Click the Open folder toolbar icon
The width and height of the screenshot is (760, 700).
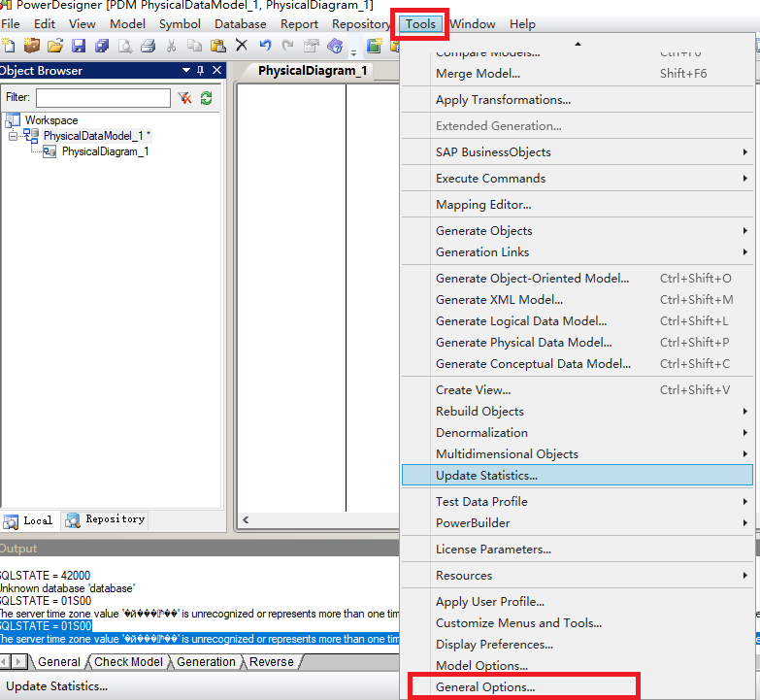click(55, 46)
